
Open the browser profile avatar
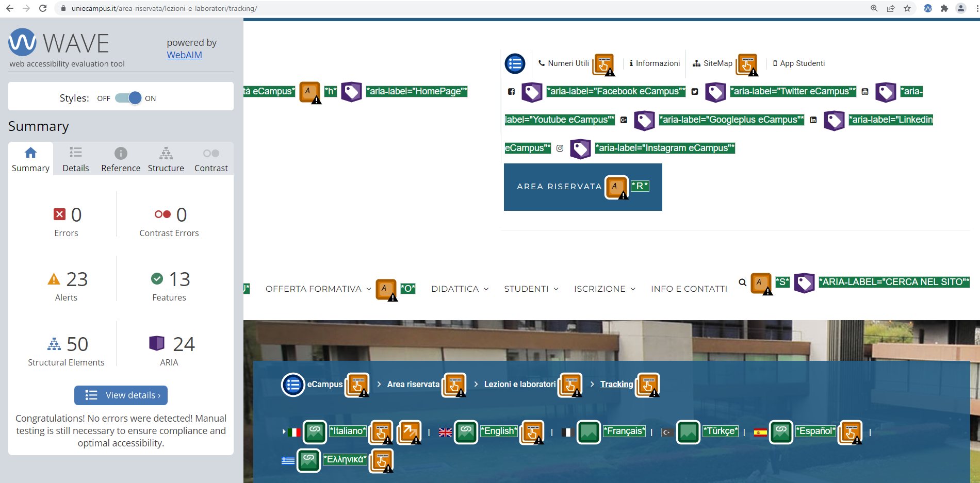(961, 8)
